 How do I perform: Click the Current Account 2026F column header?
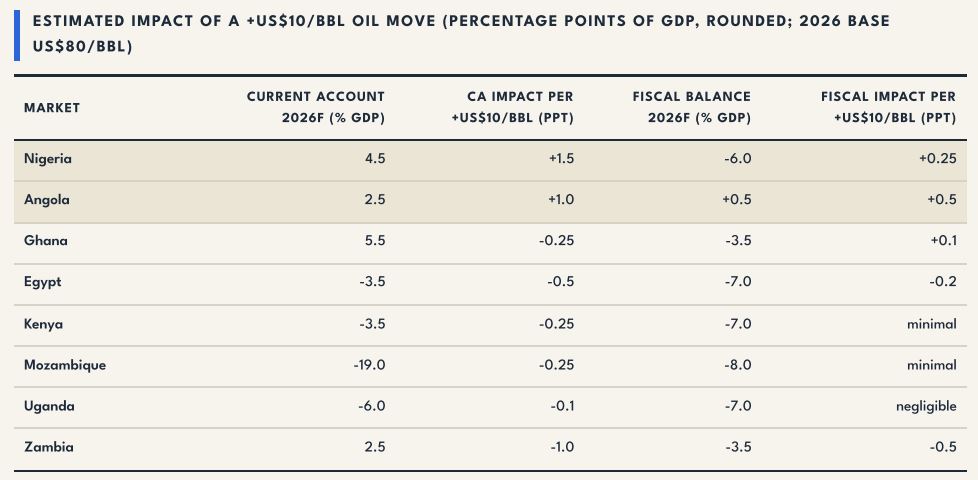coord(316,107)
